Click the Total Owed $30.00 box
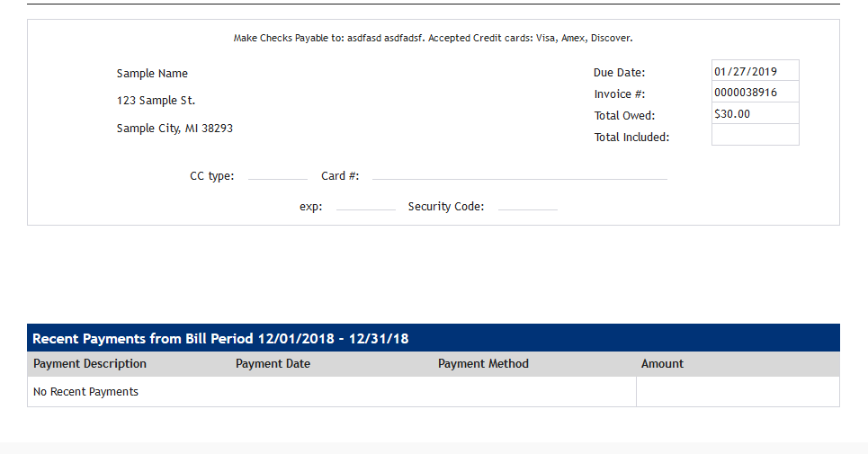This screenshot has height=454, width=868. click(x=755, y=114)
